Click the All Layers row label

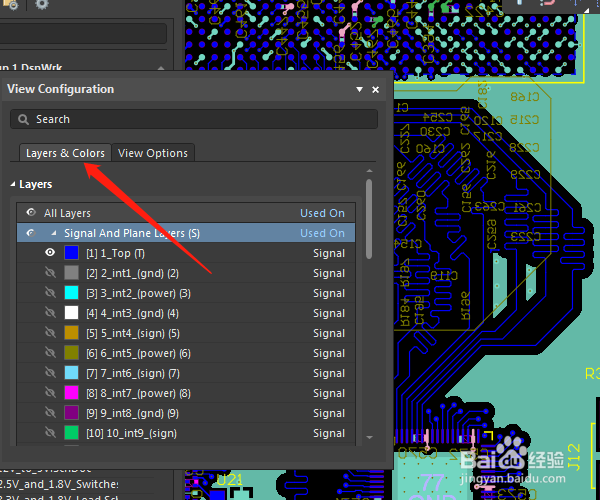(x=67, y=213)
